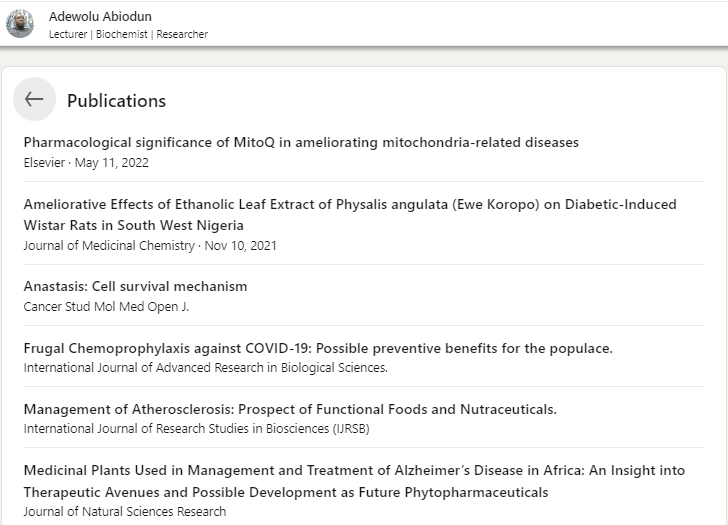The width and height of the screenshot is (728, 525).
Task: Click International Journal of Research Studies in Biosciences (IJRSB)
Action: coord(197,428)
